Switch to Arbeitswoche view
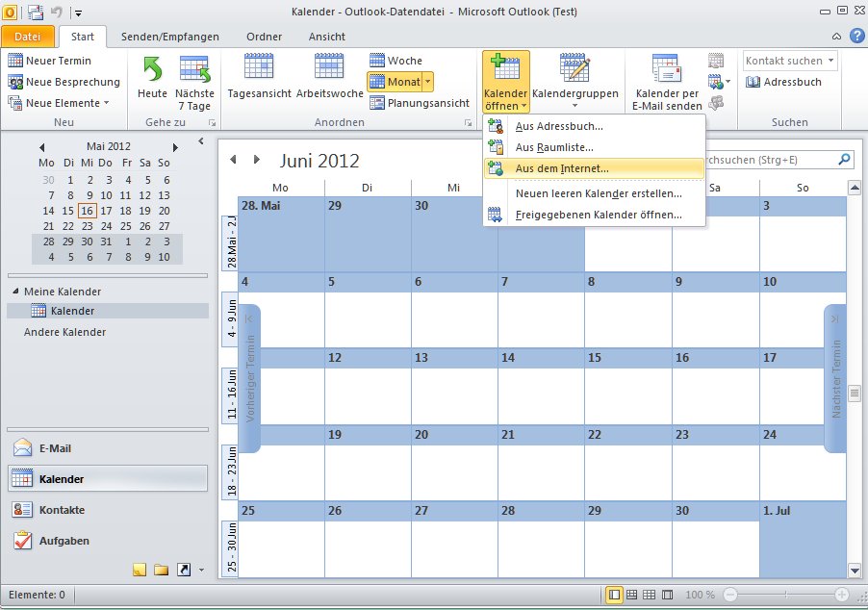868x610 pixels. pos(329,81)
